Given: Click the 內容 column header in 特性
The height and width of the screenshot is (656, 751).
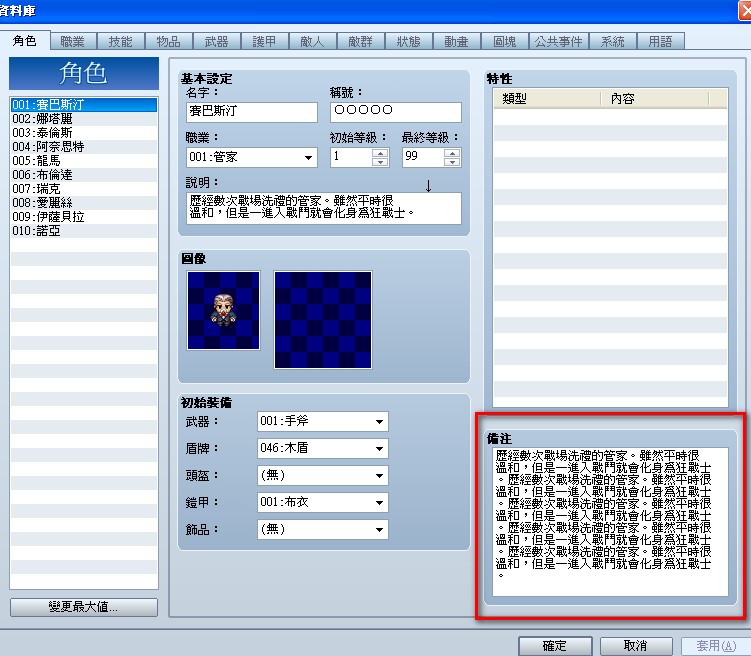Looking at the screenshot, I should pos(654,99).
